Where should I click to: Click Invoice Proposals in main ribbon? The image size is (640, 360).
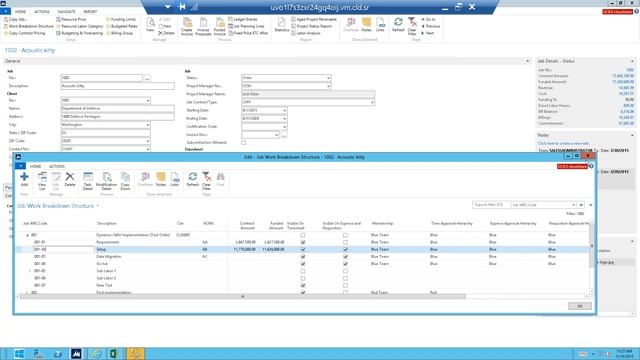203,27
